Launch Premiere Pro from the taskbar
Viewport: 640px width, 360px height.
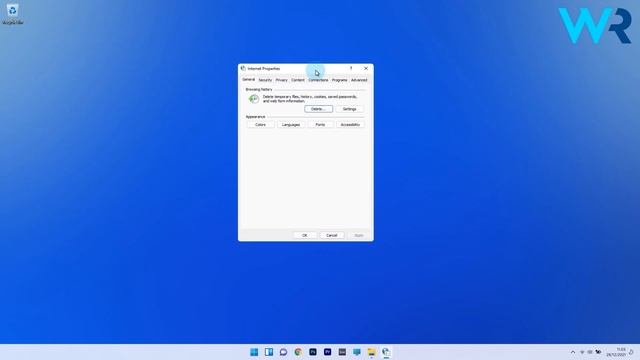[327, 352]
